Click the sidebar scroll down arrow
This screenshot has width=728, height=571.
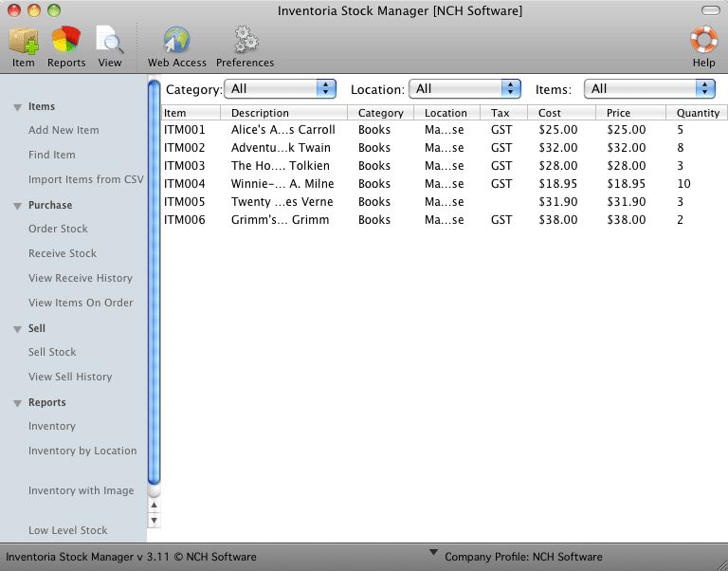155,520
